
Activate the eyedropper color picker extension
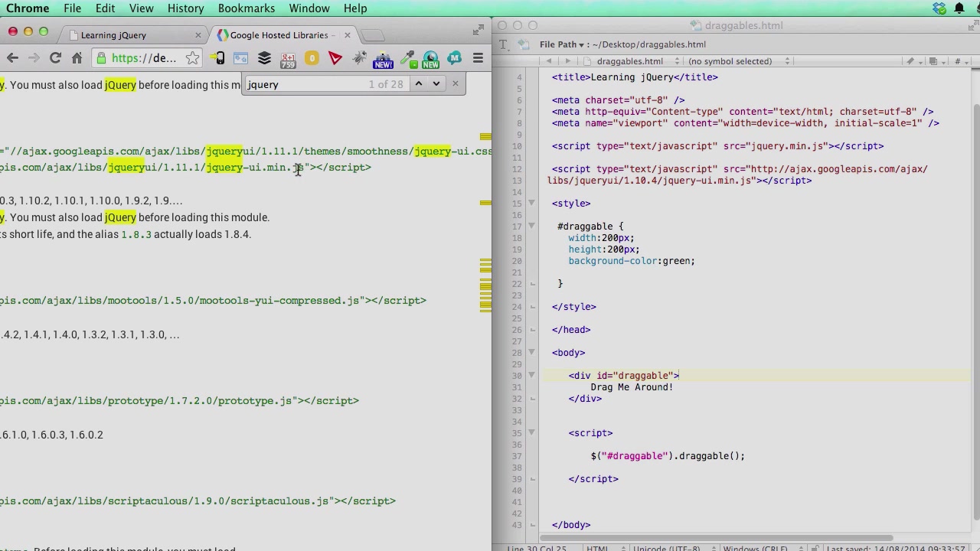click(407, 58)
